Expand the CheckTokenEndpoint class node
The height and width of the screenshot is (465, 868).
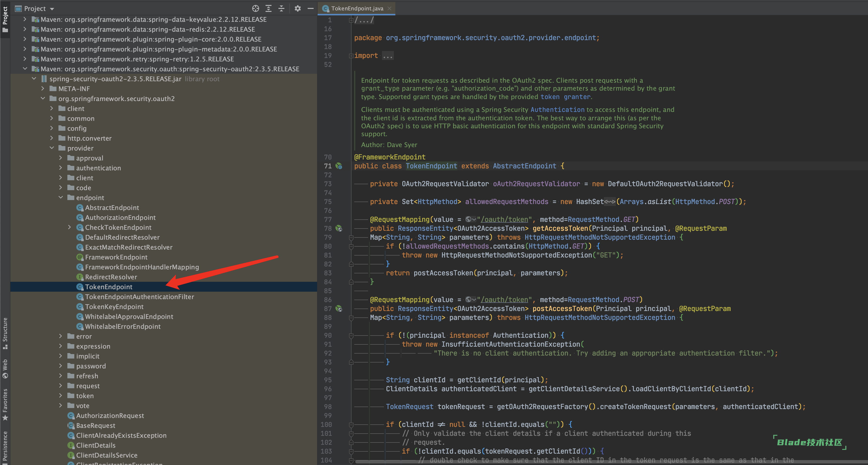(x=69, y=227)
